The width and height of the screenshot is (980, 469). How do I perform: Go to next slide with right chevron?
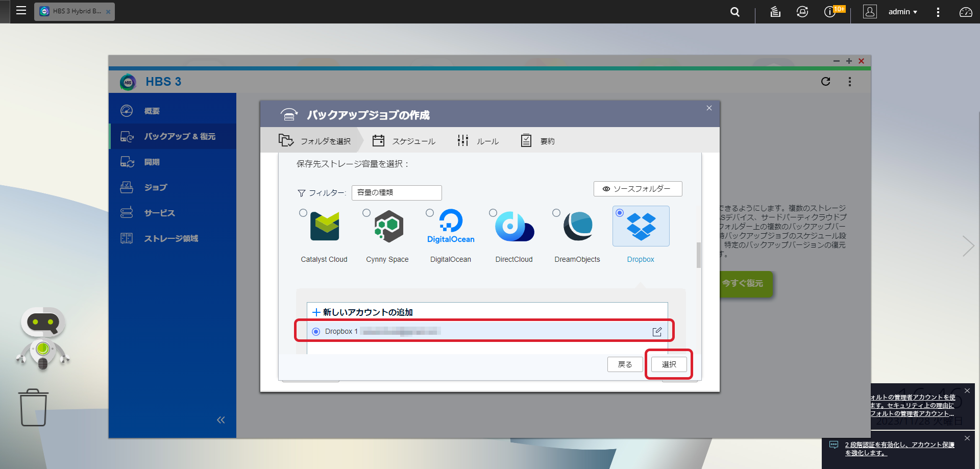[x=968, y=246]
